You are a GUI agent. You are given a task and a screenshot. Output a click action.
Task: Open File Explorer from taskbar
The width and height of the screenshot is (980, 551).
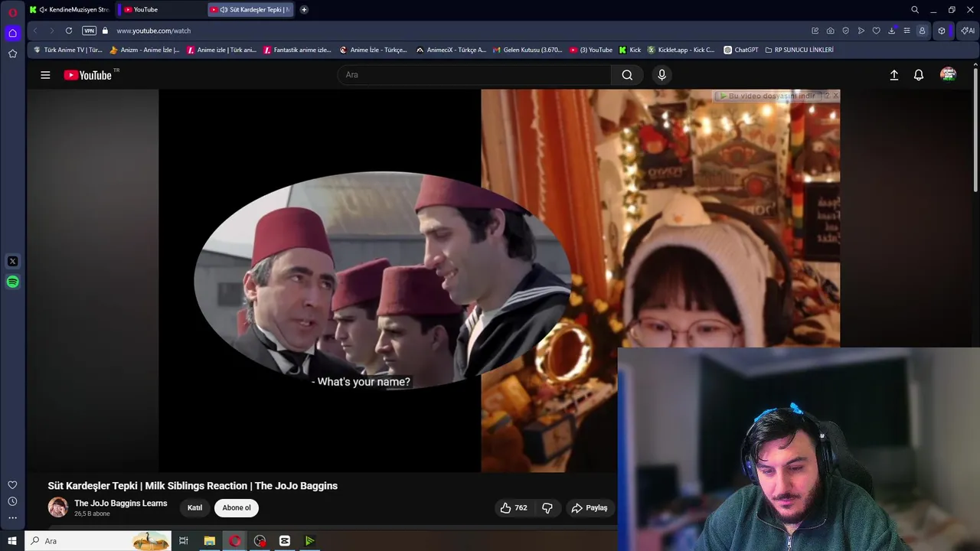click(209, 541)
